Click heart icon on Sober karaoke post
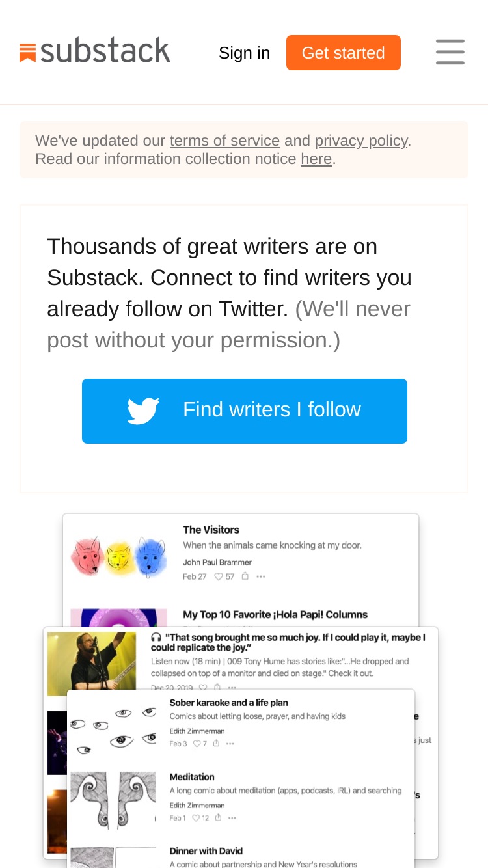The width and height of the screenshot is (488, 868). coord(195,744)
